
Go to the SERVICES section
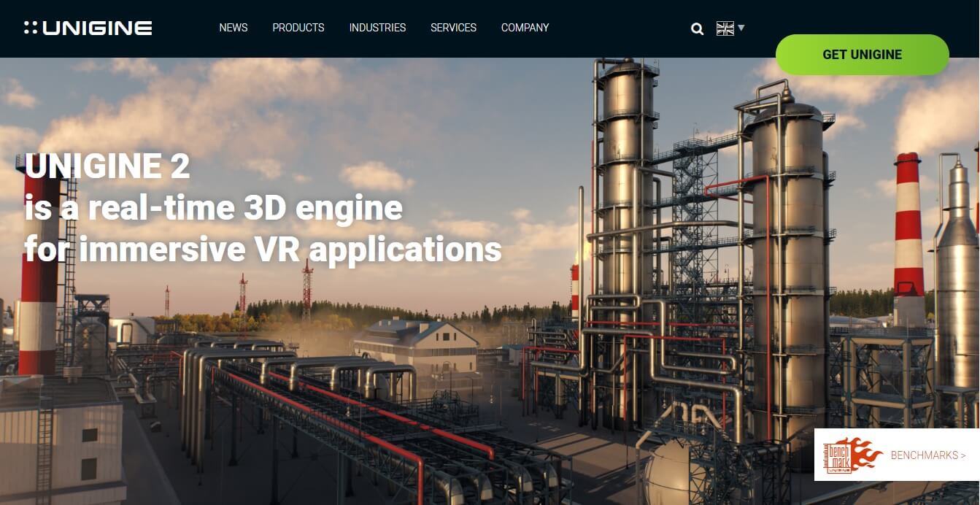(453, 28)
